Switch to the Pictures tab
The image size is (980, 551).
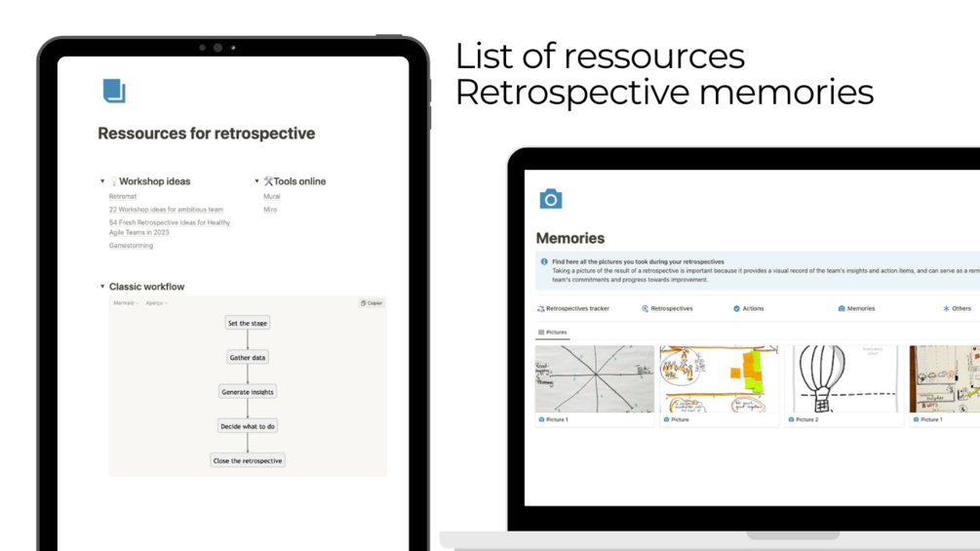pyautogui.click(x=553, y=333)
